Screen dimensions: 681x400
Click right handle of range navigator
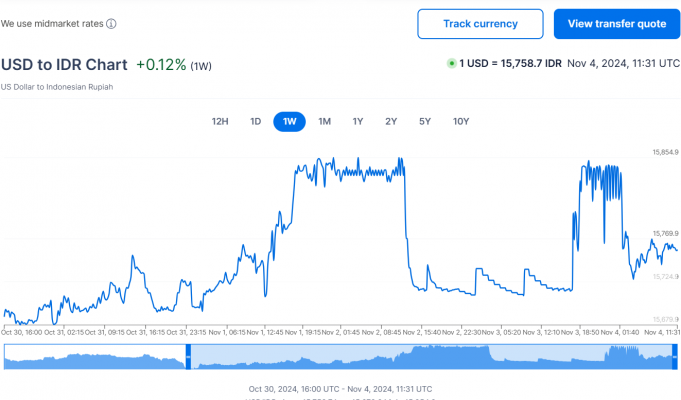tap(674, 356)
